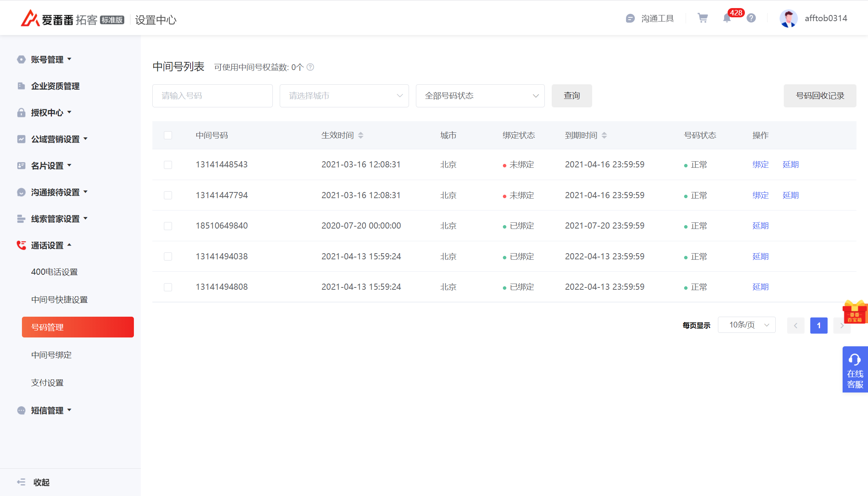Select page 1 in pagination
Screen dimensions: 868x496
819,326
